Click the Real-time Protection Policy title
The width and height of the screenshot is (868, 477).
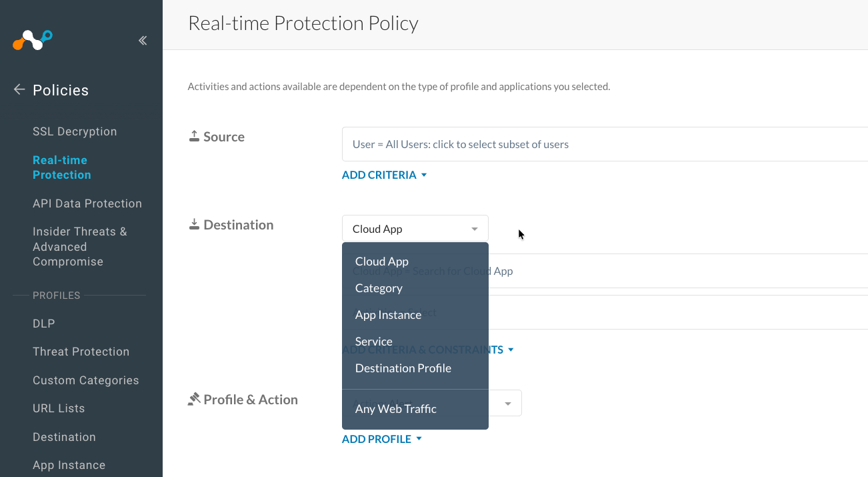[303, 23]
